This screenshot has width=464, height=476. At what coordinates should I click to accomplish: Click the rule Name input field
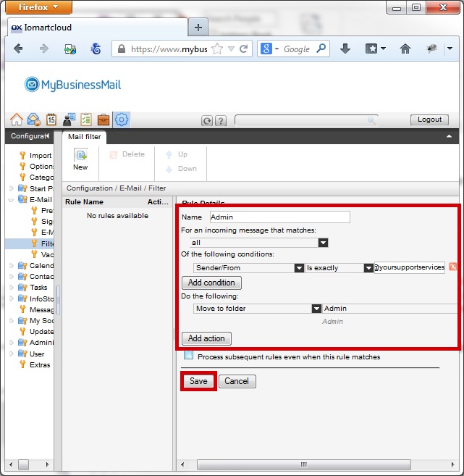279,217
